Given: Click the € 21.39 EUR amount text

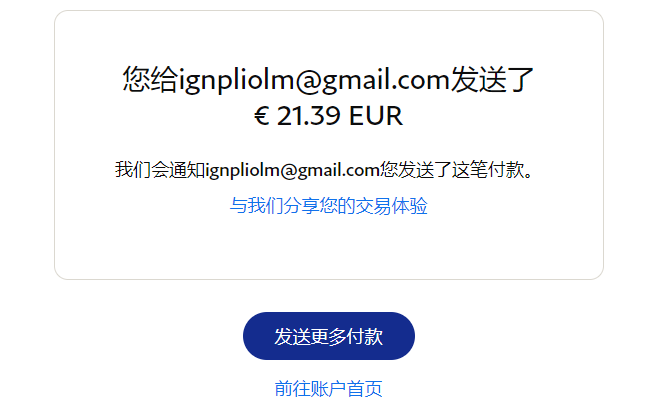Looking at the screenshot, I should pyautogui.click(x=328, y=116).
